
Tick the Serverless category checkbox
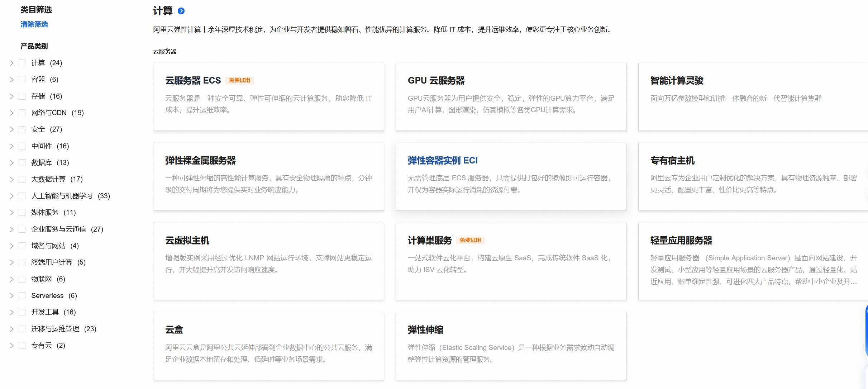tap(22, 296)
